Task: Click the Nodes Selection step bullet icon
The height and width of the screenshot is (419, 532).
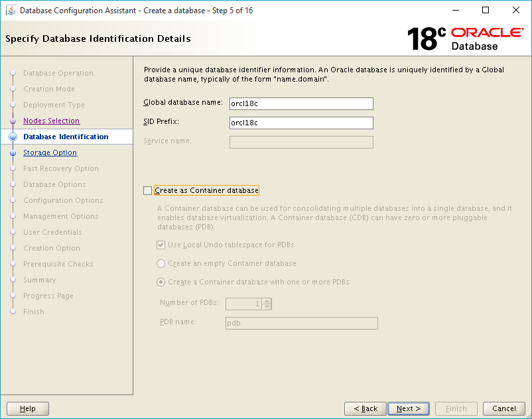Action: click(13, 121)
